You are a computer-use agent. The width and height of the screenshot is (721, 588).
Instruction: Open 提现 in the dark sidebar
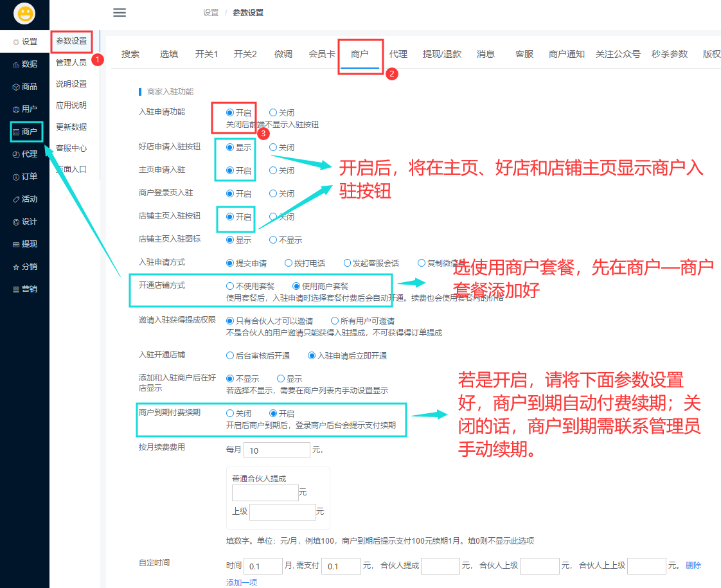[25, 244]
